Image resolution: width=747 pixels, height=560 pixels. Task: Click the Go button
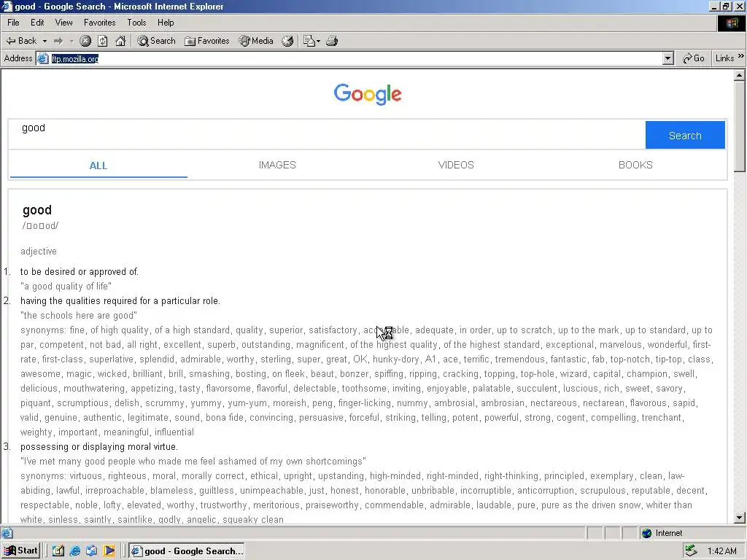693,58
